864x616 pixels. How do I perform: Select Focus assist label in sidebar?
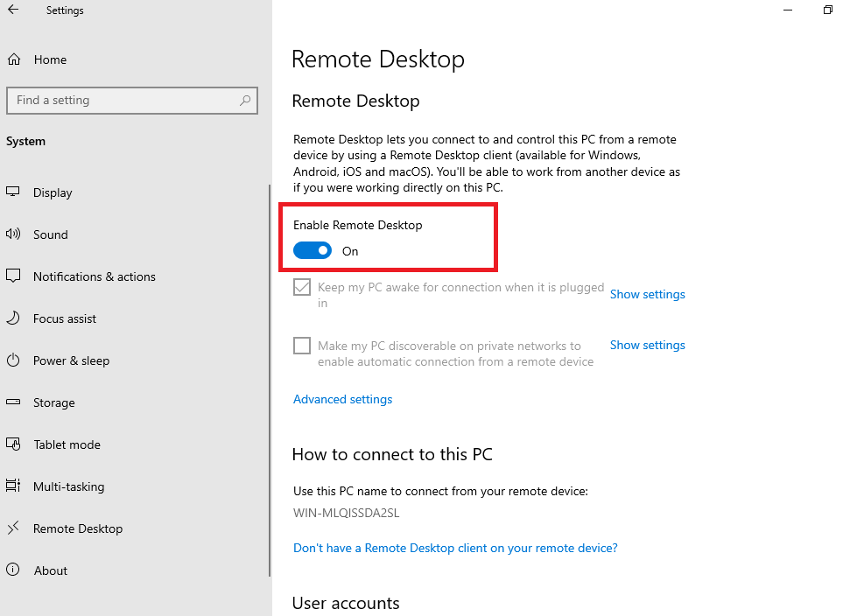click(65, 318)
